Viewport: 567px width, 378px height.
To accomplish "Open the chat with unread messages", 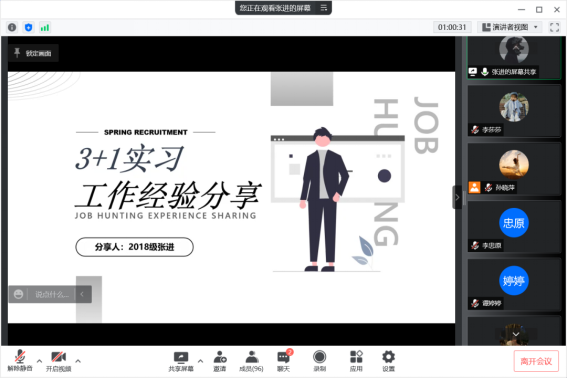I will point(284,361).
